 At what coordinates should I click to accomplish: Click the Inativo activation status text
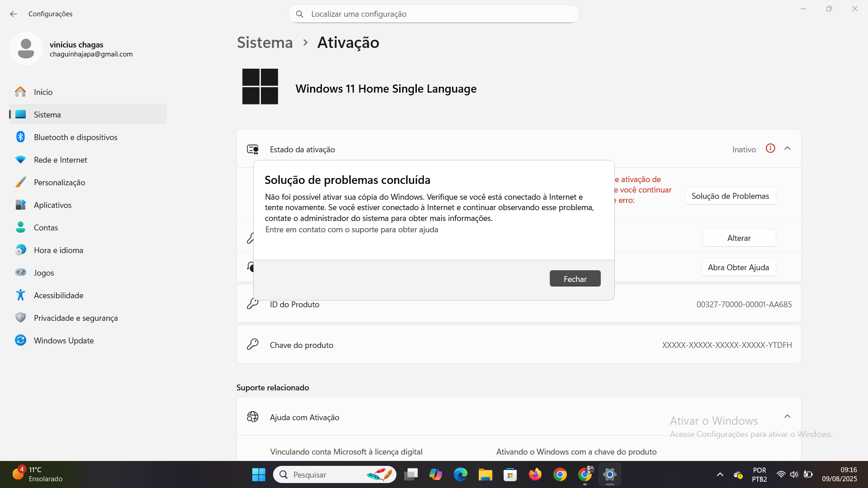tap(744, 150)
